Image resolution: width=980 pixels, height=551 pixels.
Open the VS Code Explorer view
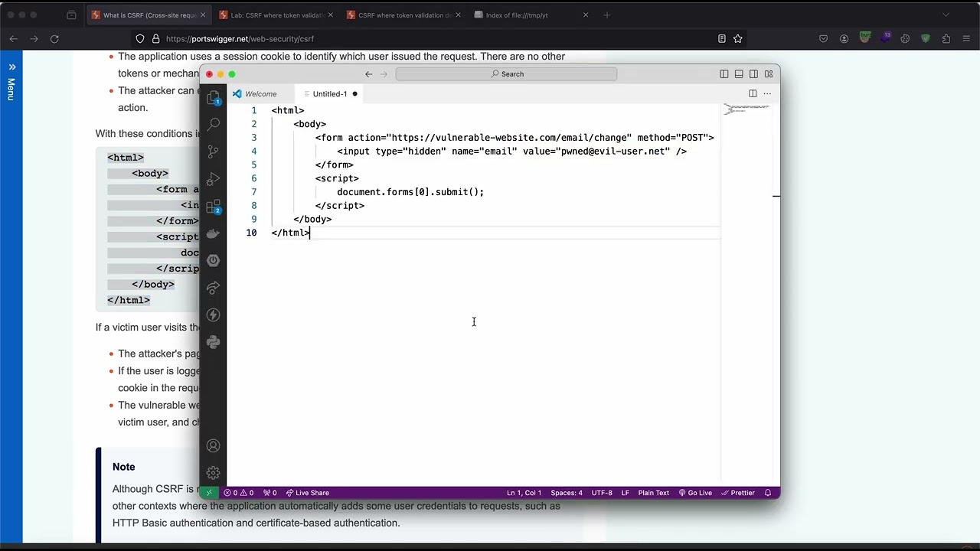click(214, 97)
